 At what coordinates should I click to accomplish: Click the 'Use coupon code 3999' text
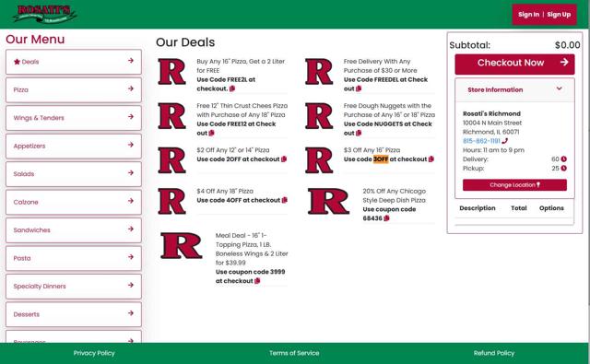[250, 272]
